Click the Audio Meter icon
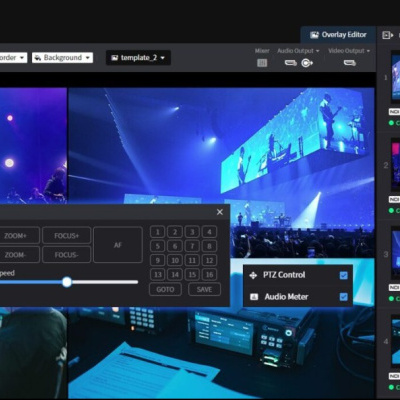Screen dimensions: 400x400 [254, 297]
